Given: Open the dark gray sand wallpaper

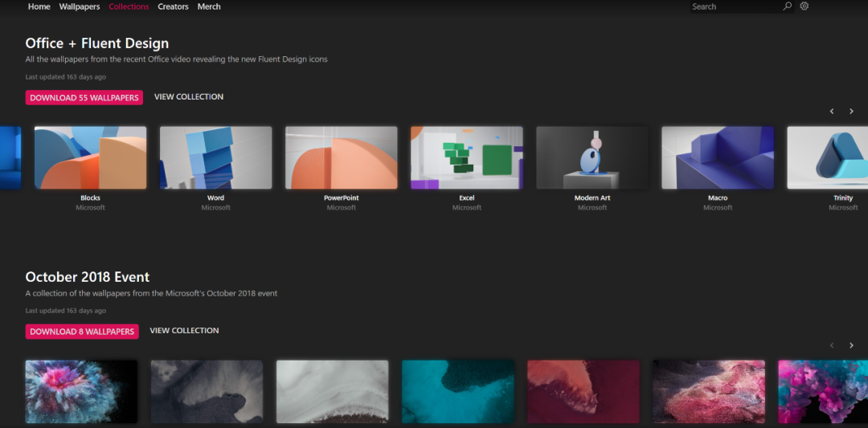Looking at the screenshot, I should pyautogui.click(x=207, y=392).
